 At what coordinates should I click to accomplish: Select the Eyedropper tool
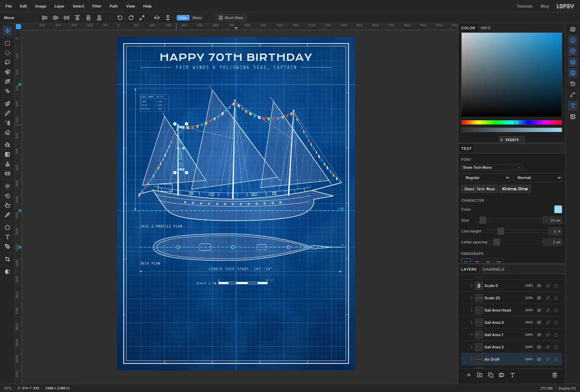(x=7, y=215)
